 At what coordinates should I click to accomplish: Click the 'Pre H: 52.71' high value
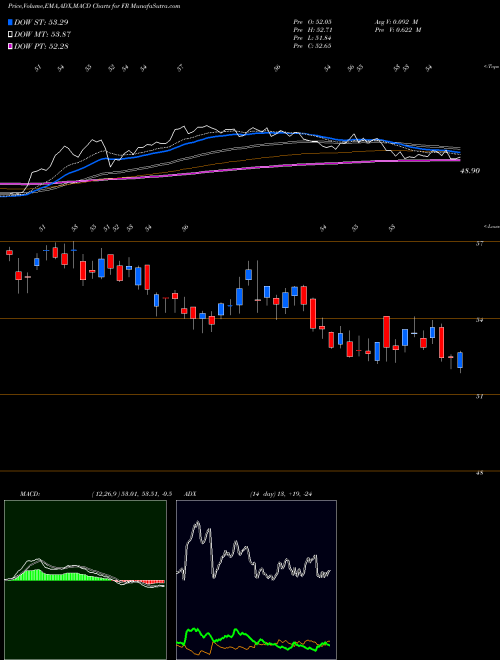coord(312,30)
